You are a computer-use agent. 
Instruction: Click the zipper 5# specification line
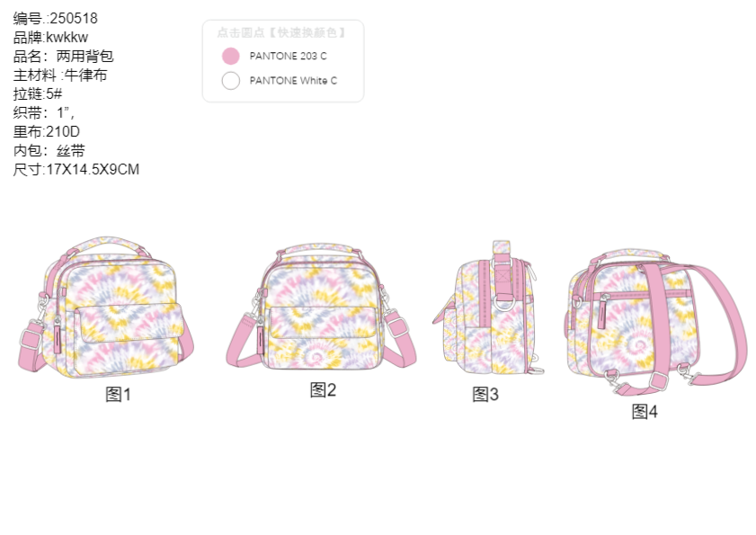tap(38, 94)
